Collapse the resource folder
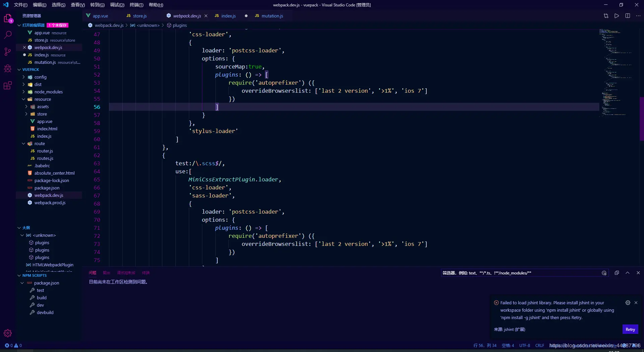Viewport: 644px width, 352px height. click(x=23, y=99)
